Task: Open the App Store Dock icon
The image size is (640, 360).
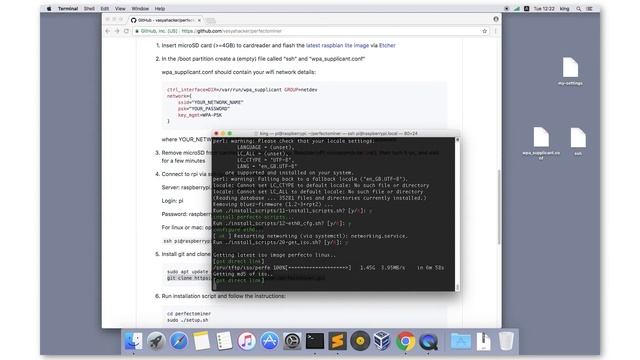Action: point(269,341)
